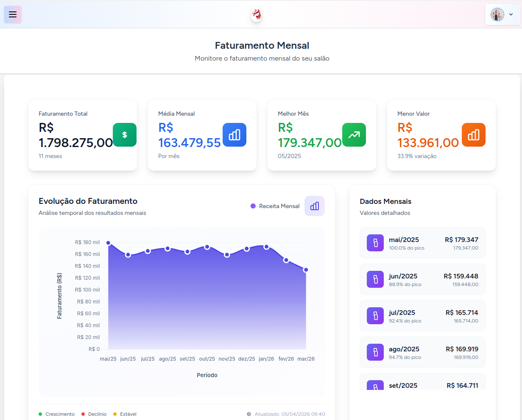Image resolution: width=522 pixels, height=420 pixels.
Task: Click the red logo in header
Action: [257, 15]
